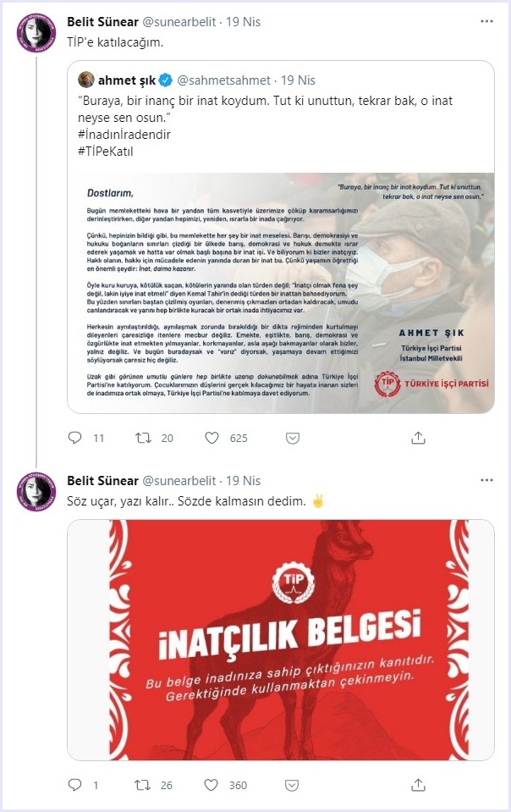The image size is (511, 812).
Task: Click the 19 Nis date on second tweet
Action: point(245,481)
